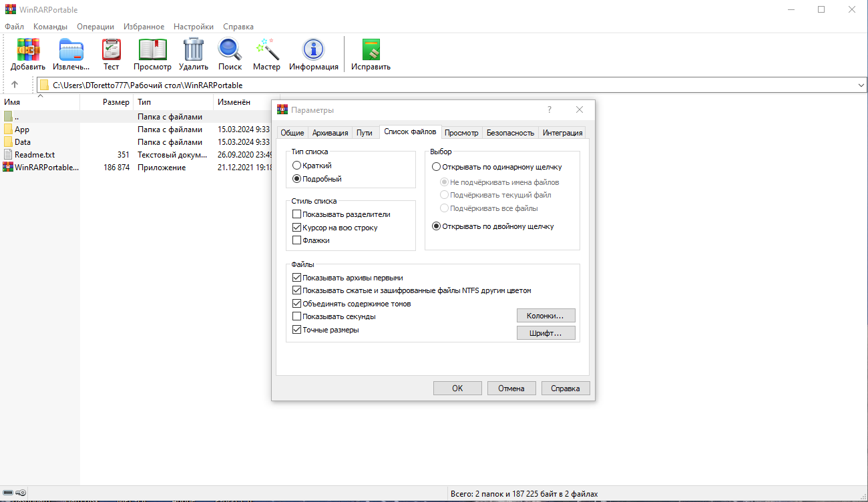This screenshot has width=868, height=502.
Task: Switch to the Общие tab
Action: (292, 133)
